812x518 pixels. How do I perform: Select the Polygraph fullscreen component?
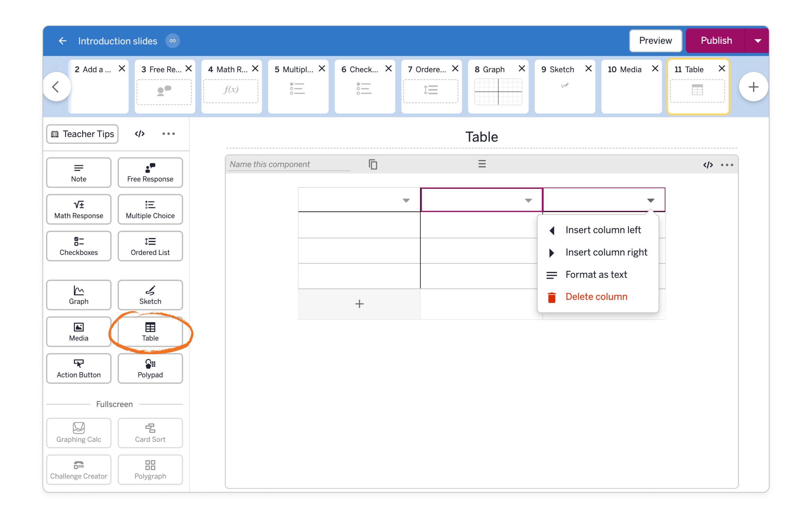pos(150,470)
